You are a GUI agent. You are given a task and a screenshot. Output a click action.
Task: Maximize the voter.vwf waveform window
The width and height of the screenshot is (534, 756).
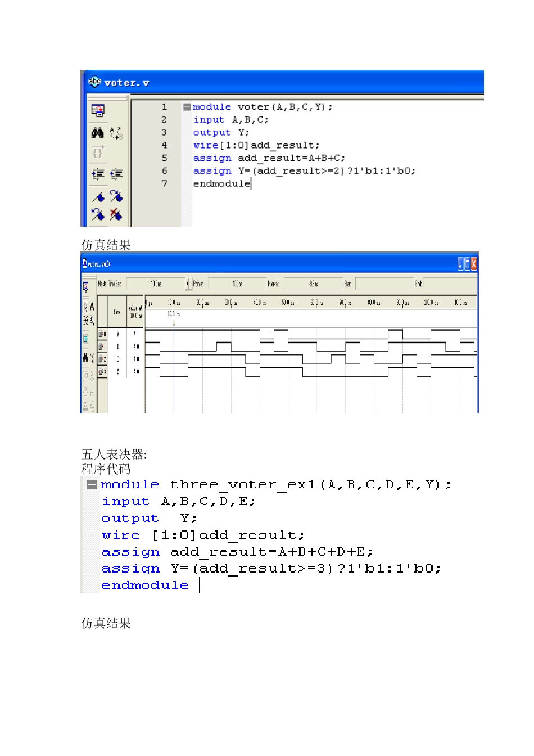[x=468, y=263]
